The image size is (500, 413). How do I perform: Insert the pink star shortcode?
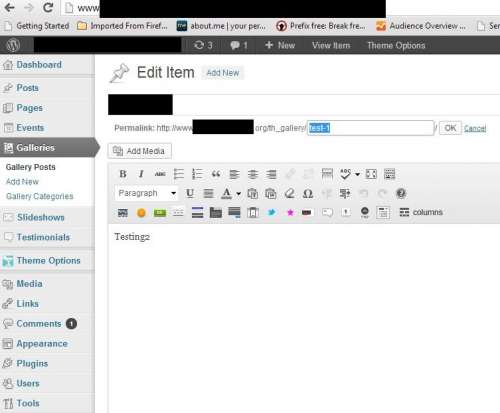[290, 212]
